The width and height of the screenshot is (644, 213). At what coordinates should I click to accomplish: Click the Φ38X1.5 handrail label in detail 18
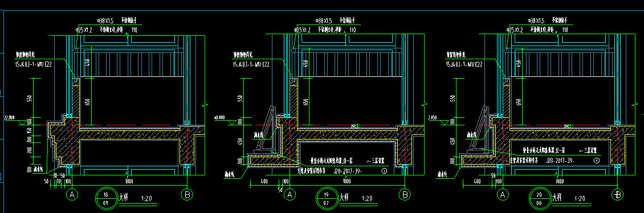[x=105, y=20]
